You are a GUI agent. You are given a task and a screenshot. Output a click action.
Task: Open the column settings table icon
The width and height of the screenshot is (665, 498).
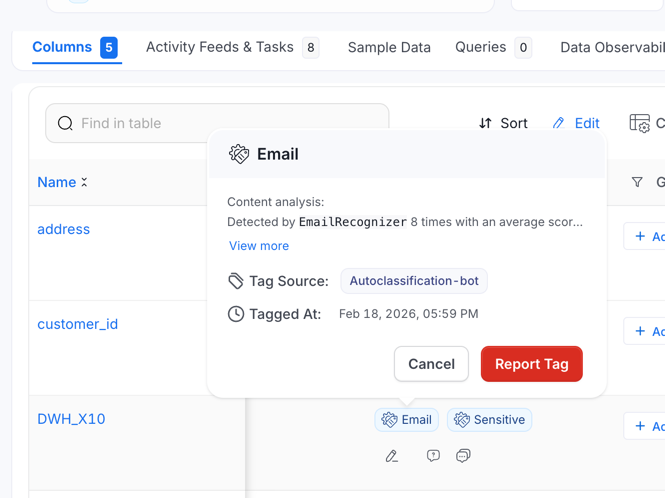640,123
